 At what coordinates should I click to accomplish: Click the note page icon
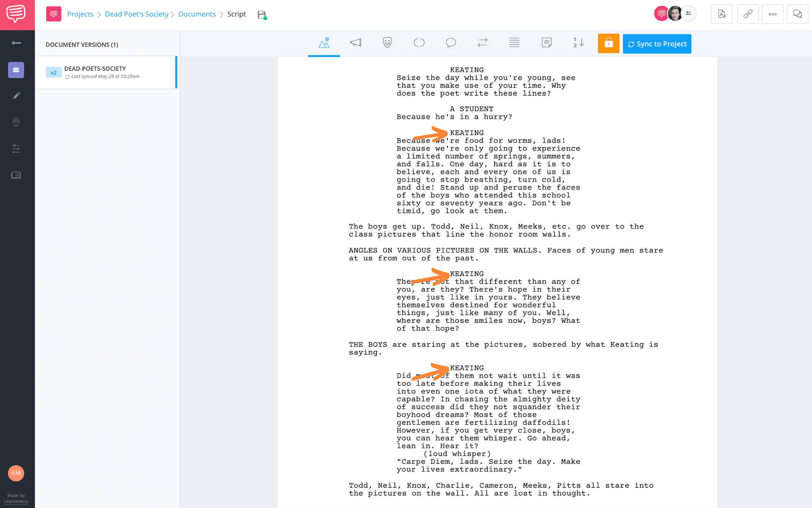(x=546, y=43)
